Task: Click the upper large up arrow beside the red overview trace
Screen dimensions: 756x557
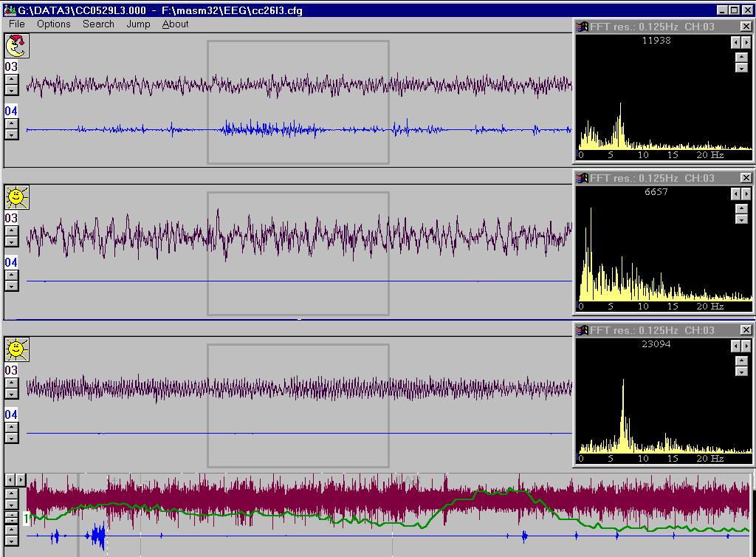Action: tap(12, 493)
